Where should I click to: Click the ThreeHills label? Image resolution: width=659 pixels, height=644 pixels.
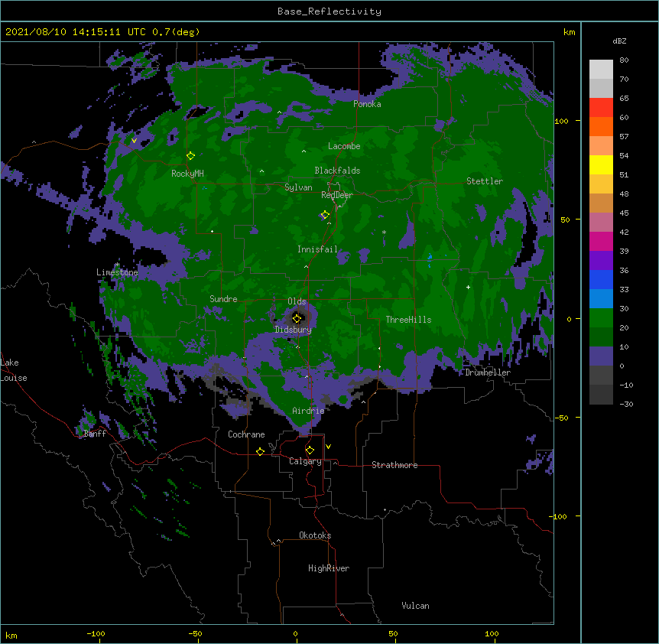tap(408, 320)
